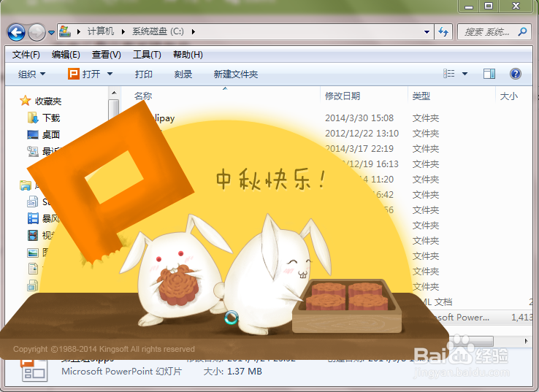Open 桌面 in the navigation pane
Image resolution: width=539 pixels, height=392 pixels.
click(51, 134)
